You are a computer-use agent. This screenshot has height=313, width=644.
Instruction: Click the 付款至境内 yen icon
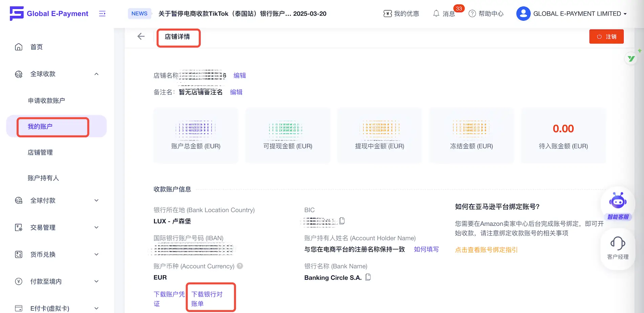19,281
